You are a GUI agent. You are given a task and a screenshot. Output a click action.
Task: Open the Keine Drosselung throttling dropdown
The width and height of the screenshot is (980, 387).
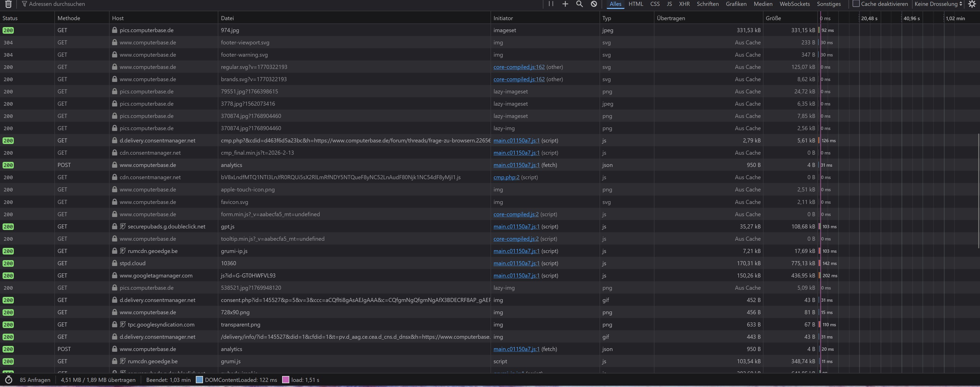(938, 4)
